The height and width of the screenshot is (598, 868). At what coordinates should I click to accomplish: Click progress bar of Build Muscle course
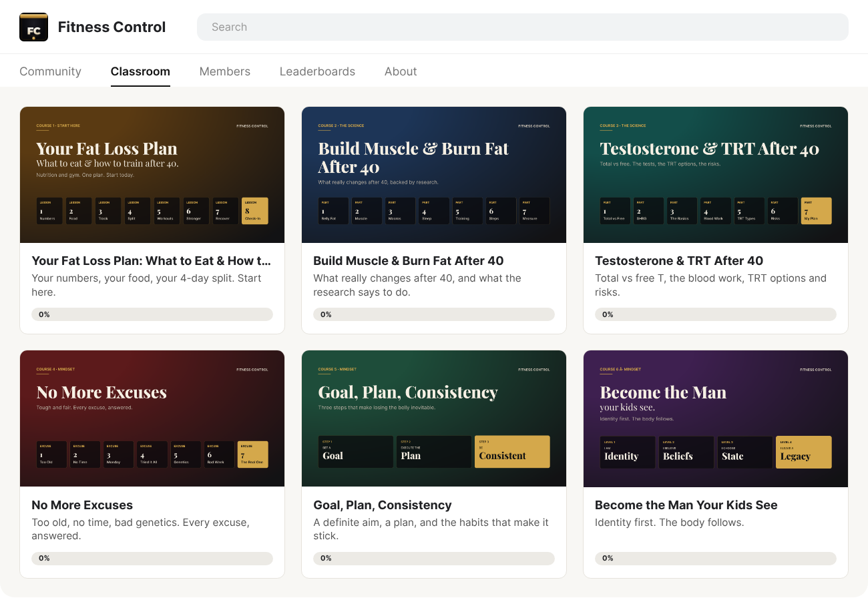434,314
